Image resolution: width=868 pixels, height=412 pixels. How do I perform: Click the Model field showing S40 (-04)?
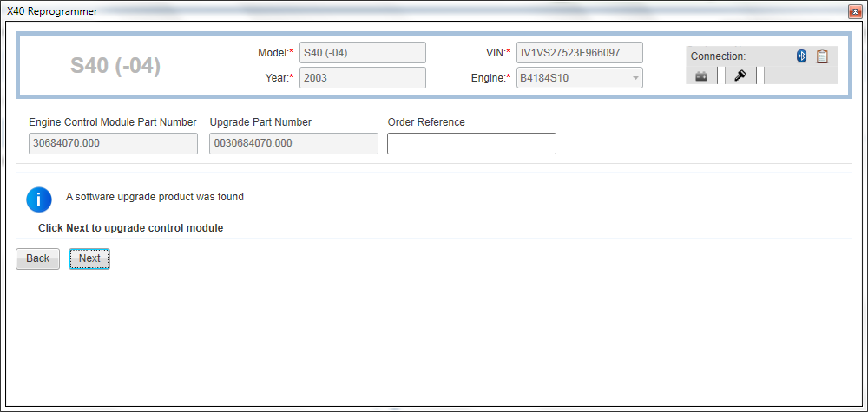363,53
